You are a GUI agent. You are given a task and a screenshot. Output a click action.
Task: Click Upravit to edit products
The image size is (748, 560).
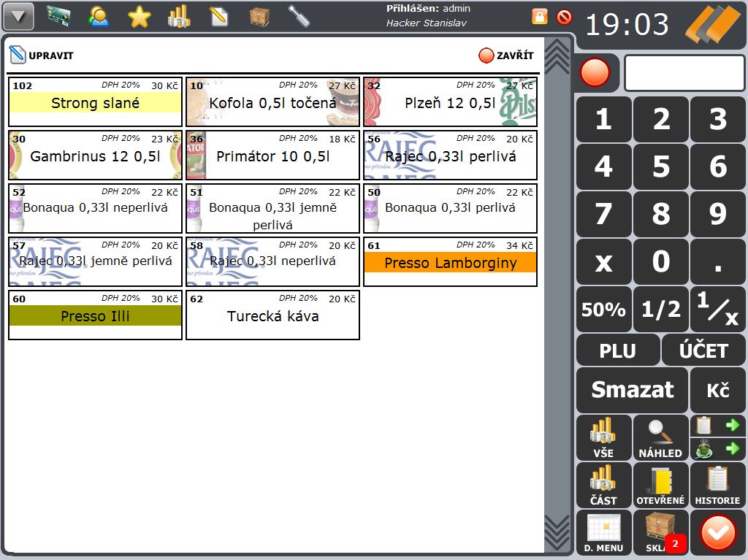(x=42, y=55)
